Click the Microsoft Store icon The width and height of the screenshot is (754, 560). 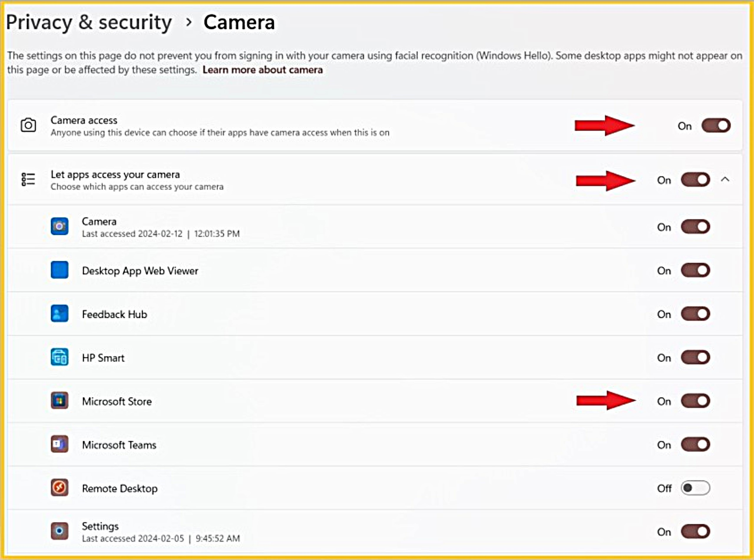point(59,401)
